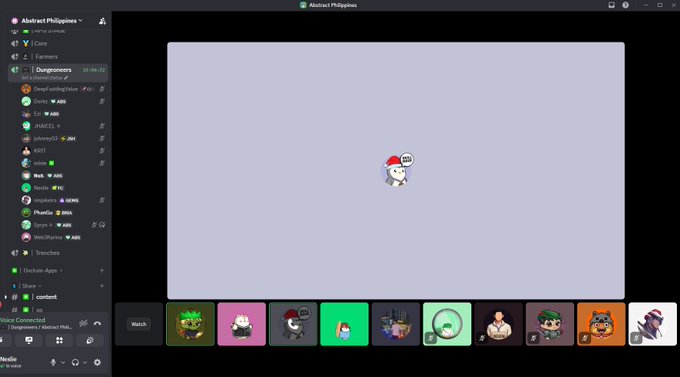The image size is (680, 377).
Task: Add a channel to the Share category
Action: pyautogui.click(x=102, y=286)
